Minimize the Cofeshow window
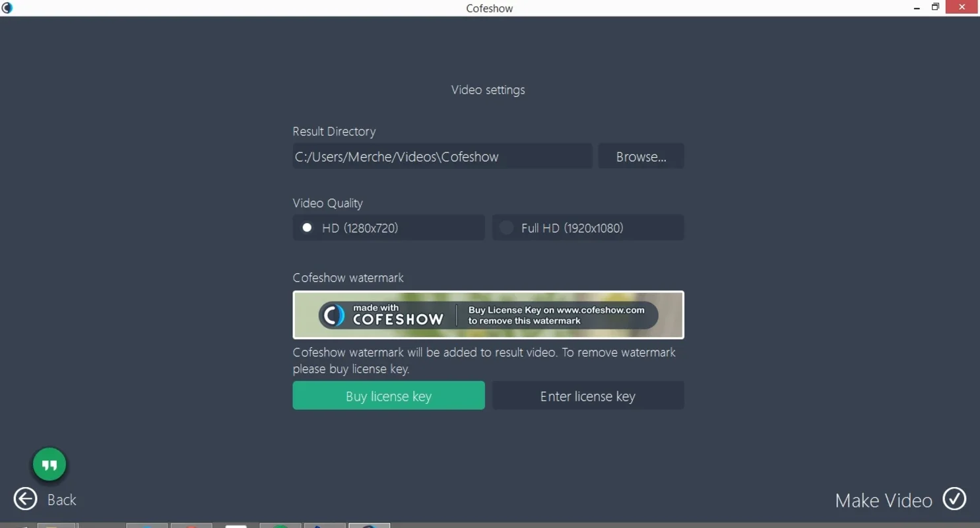 [917, 8]
